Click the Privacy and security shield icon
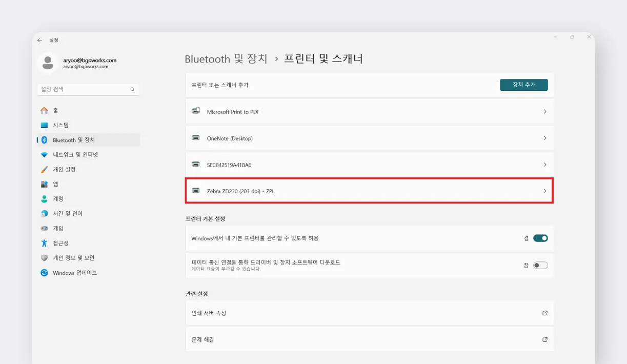627x364 pixels. pyautogui.click(x=44, y=258)
